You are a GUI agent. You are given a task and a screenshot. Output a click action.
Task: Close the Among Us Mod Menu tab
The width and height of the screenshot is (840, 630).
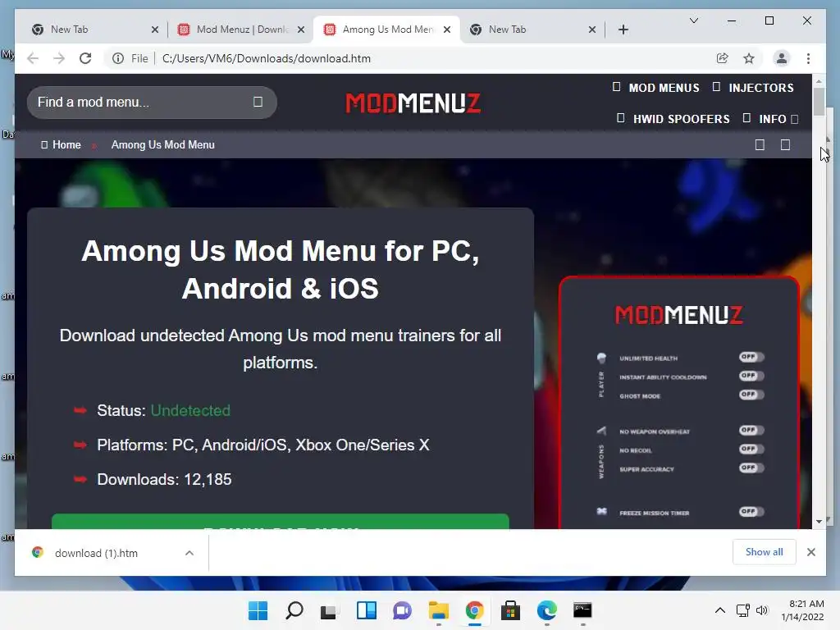coord(447,30)
